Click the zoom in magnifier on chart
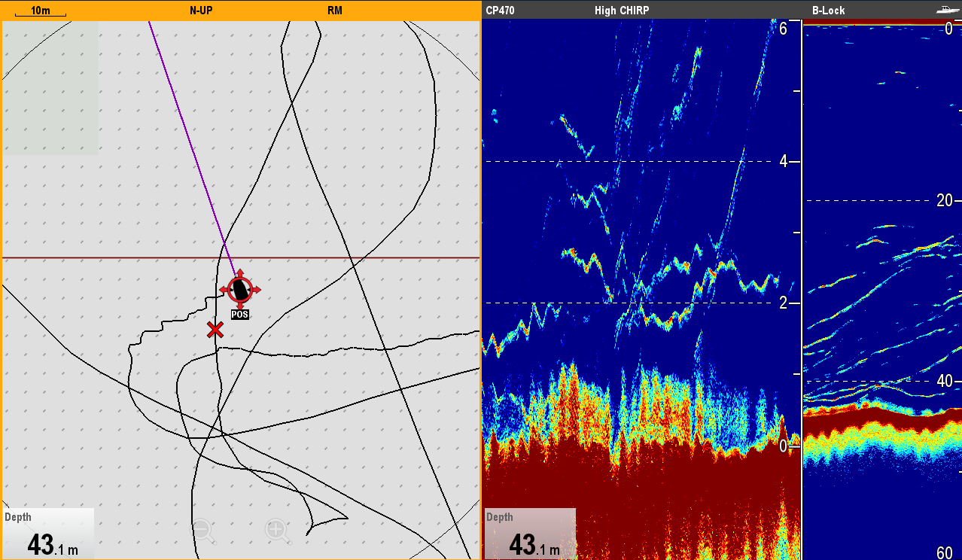 point(277,531)
